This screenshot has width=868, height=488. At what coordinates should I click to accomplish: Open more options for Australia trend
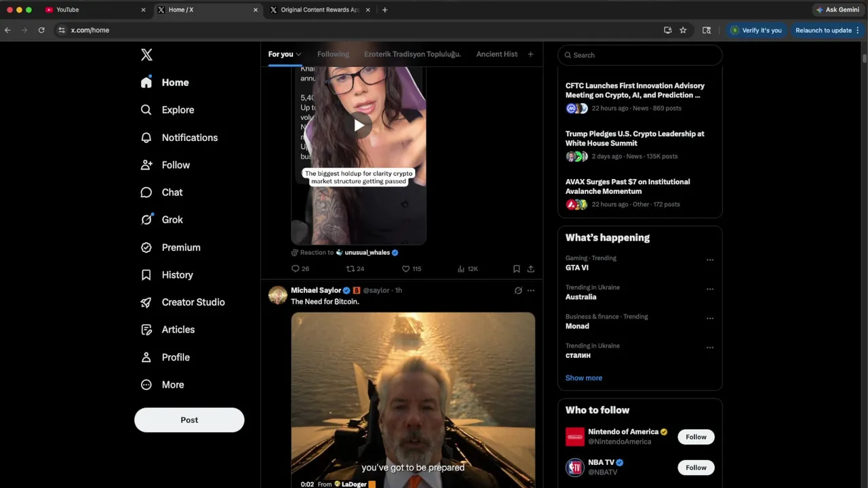tap(710, 289)
